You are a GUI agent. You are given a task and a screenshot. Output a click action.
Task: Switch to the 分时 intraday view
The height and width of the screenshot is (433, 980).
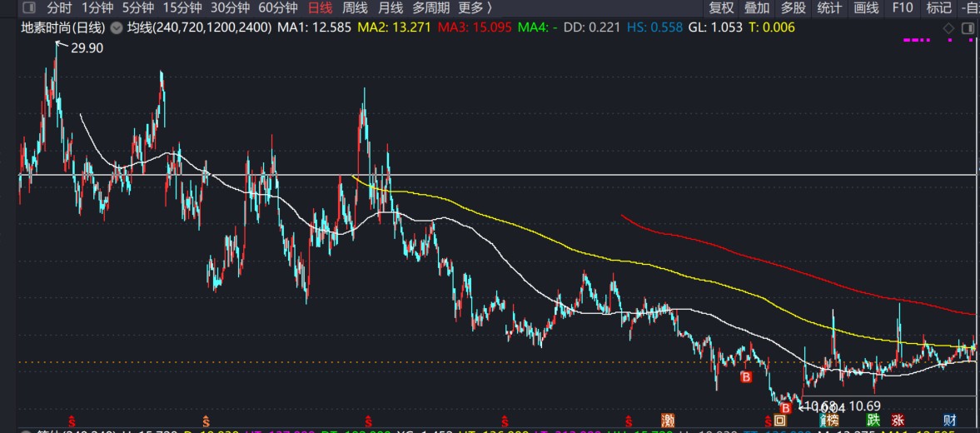[x=59, y=8]
